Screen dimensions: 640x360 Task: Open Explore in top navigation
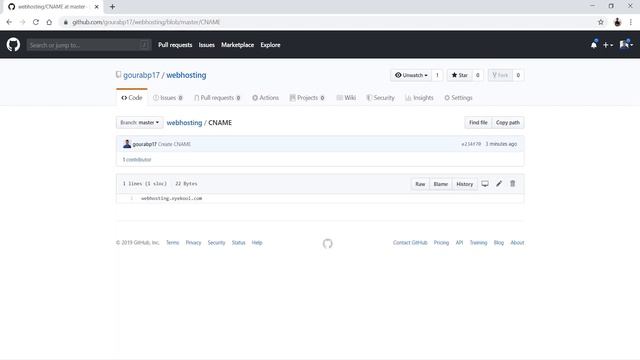(x=270, y=45)
